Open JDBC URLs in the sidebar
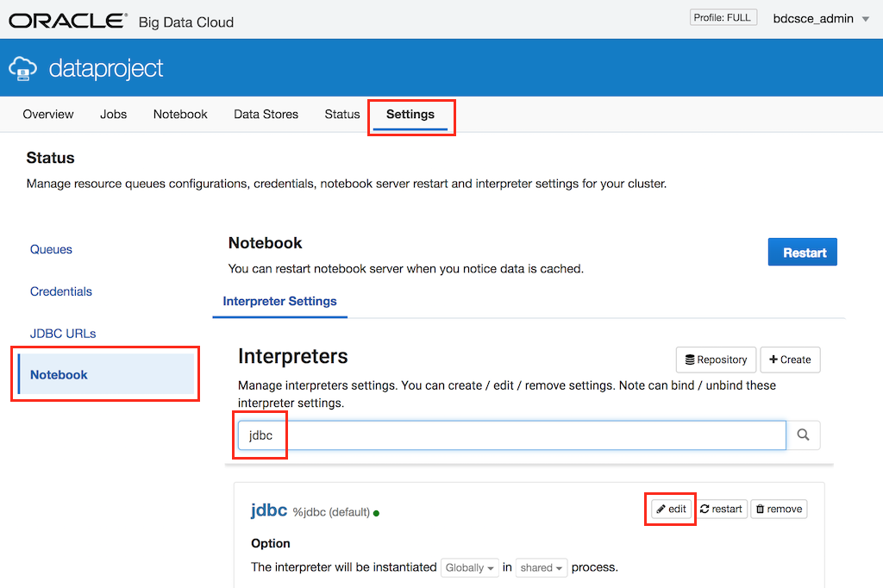 pyautogui.click(x=63, y=334)
